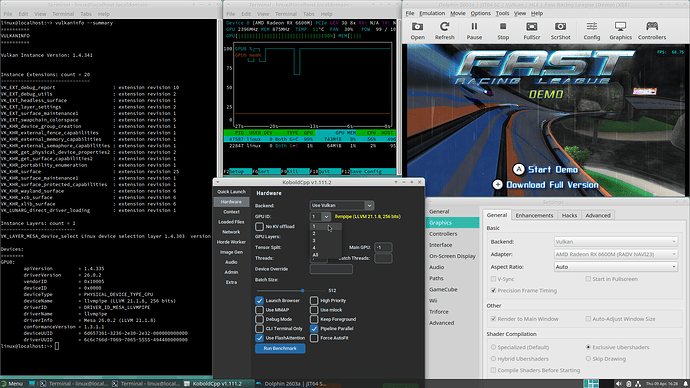Click the Device Override input field
This screenshot has width=690, height=388.
(331, 269)
